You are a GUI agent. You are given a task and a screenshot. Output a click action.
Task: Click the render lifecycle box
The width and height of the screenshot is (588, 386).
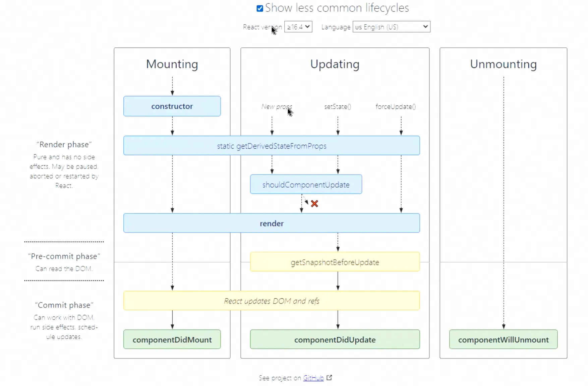tap(272, 224)
